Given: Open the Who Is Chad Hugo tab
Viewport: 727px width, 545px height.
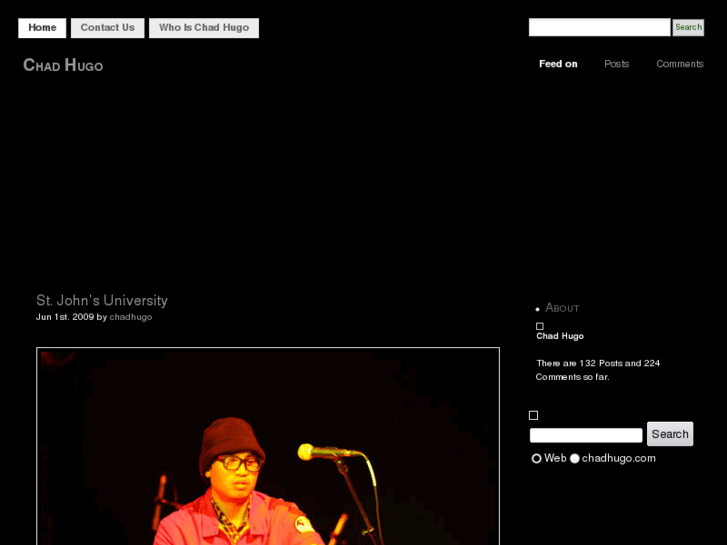Looking at the screenshot, I should [204, 28].
